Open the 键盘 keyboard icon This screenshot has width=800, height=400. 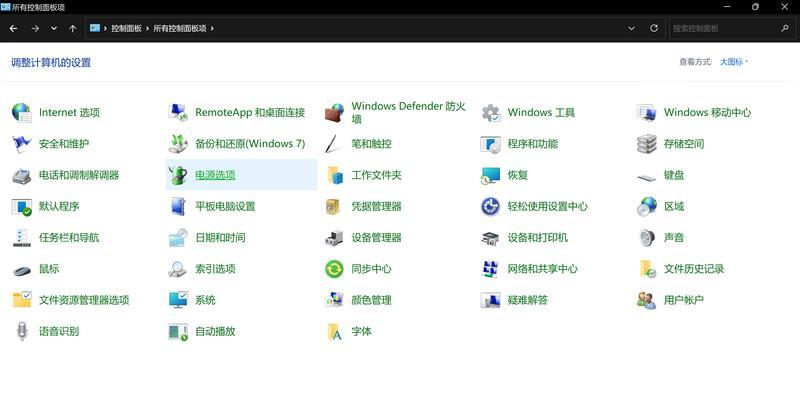point(647,178)
